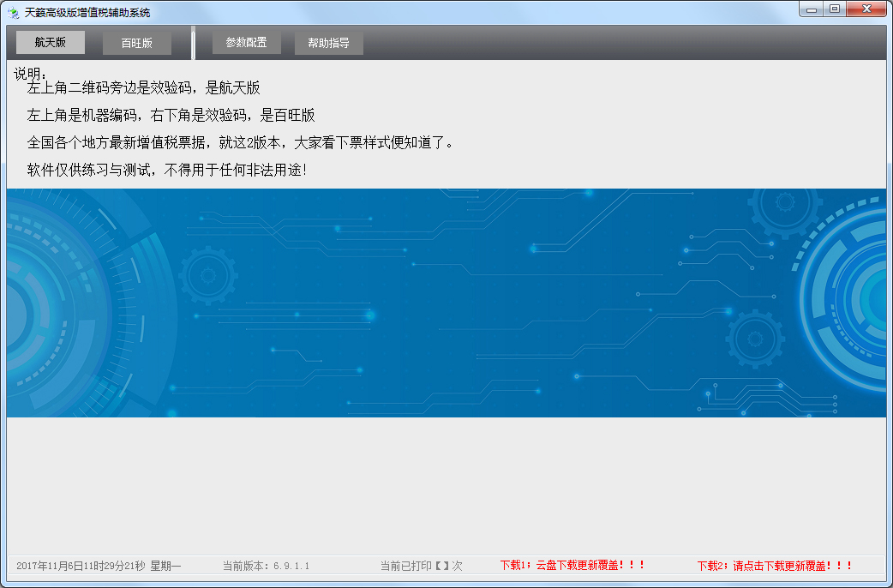The image size is (893, 588).
Task: Click the toolbar divider between tab groups
Action: pos(195,41)
